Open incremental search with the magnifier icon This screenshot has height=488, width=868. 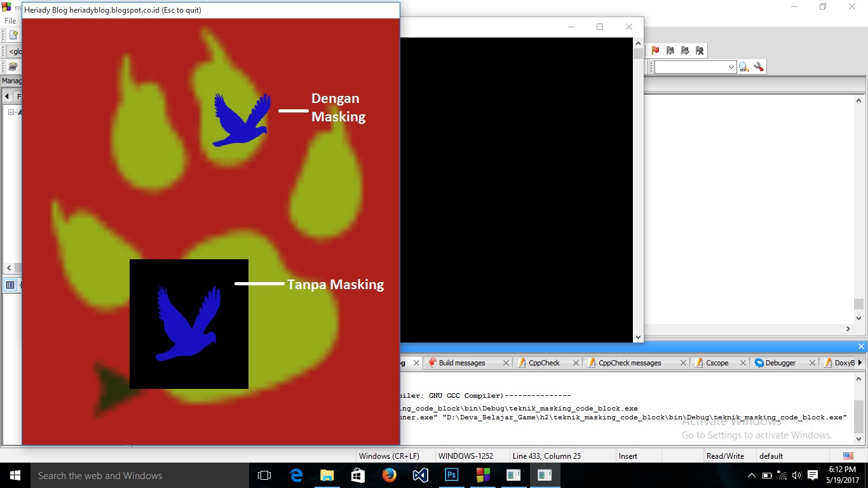[x=743, y=67]
